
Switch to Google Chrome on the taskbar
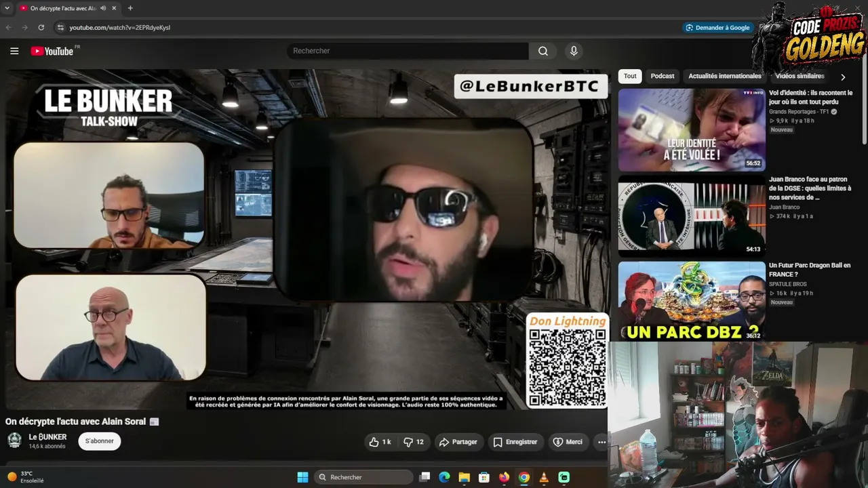(x=524, y=477)
